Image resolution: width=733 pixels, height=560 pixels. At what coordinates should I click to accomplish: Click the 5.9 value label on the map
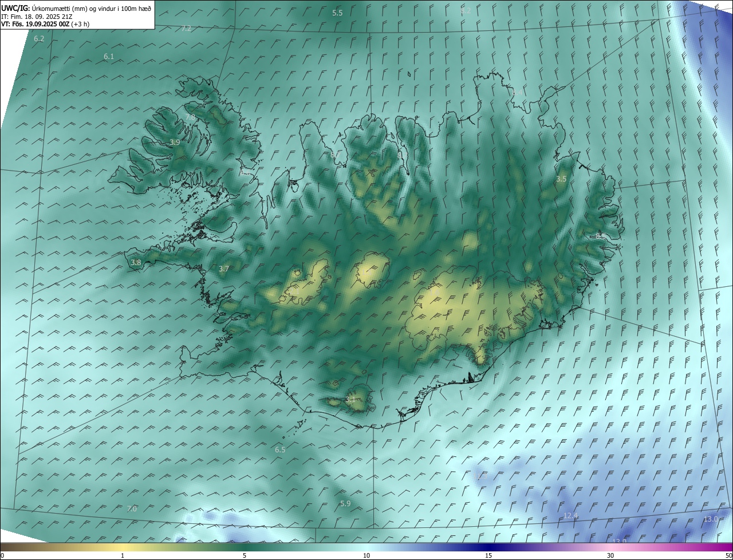coord(345,504)
